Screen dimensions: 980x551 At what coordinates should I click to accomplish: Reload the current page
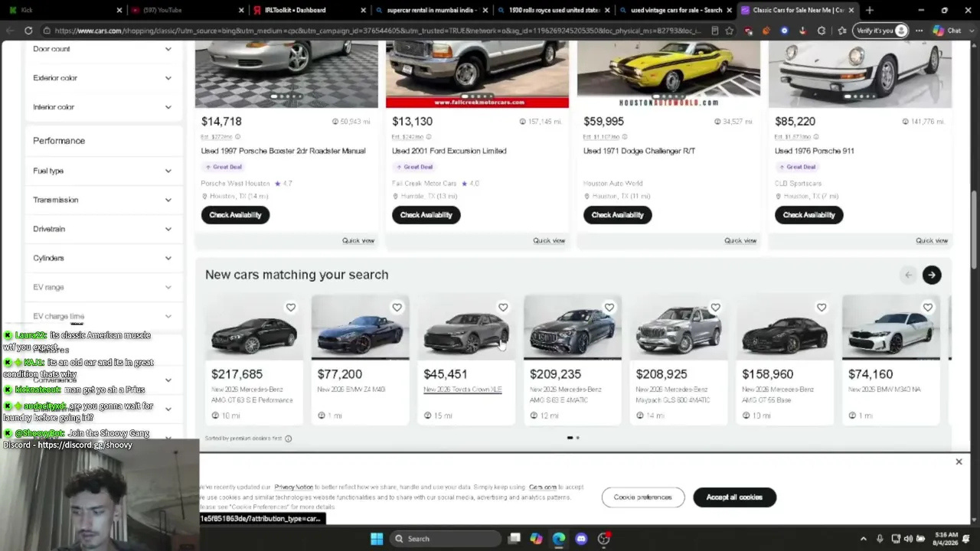click(x=28, y=31)
